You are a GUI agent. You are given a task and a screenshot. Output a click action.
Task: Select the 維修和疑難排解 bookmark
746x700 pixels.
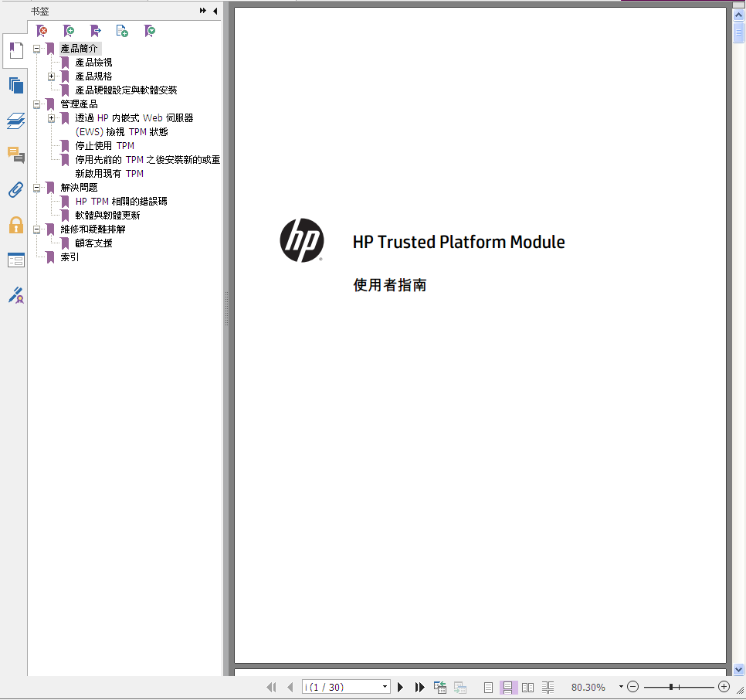point(93,229)
